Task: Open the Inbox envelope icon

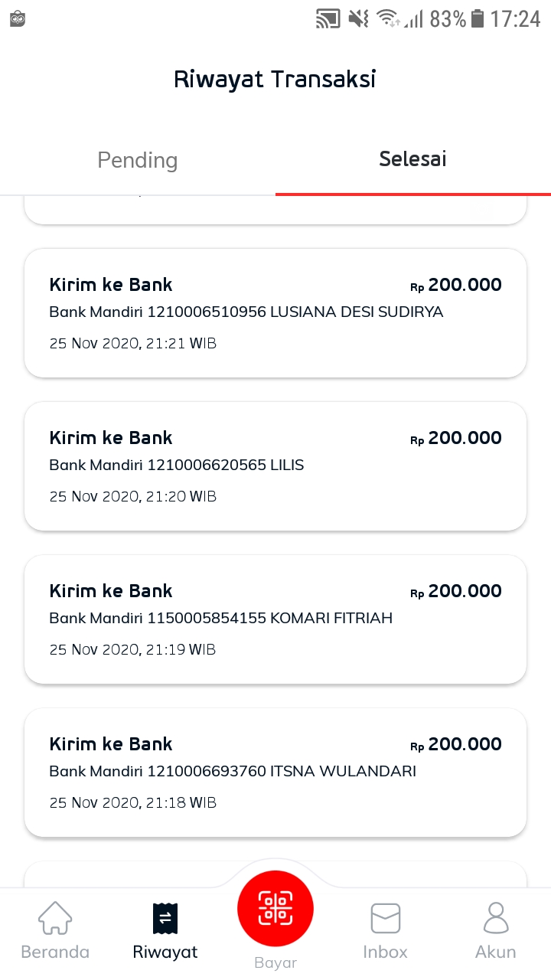Action: [x=386, y=918]
